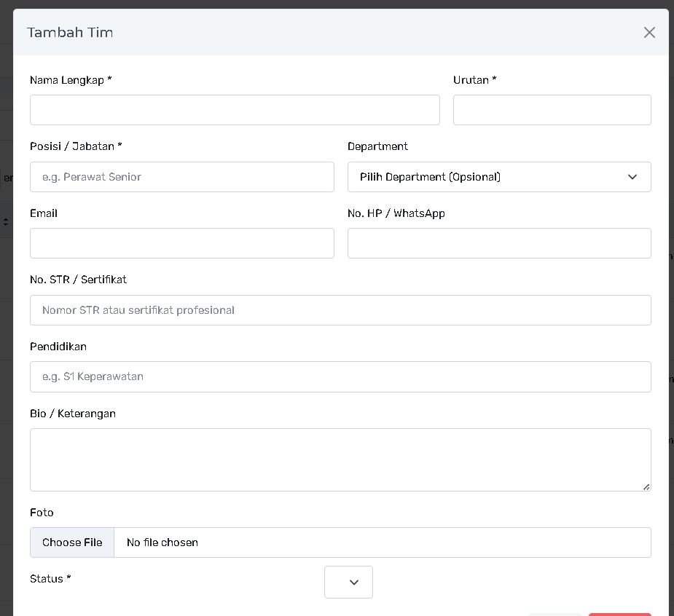Click the Urutan label
674x616 pixels.
tap(474, 80)
